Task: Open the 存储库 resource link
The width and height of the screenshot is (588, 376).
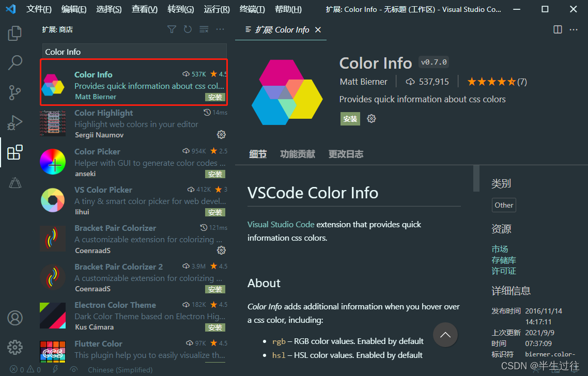Action: point(504,260)
